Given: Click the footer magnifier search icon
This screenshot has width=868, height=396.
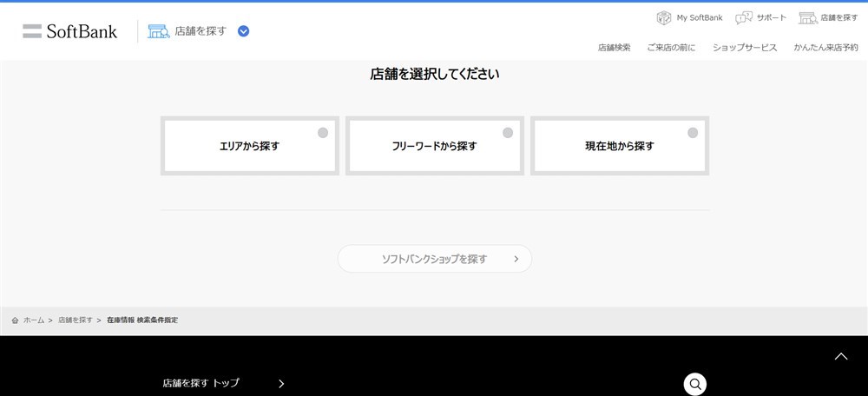Looking at the screenshot, I should (x=695, y=384).
